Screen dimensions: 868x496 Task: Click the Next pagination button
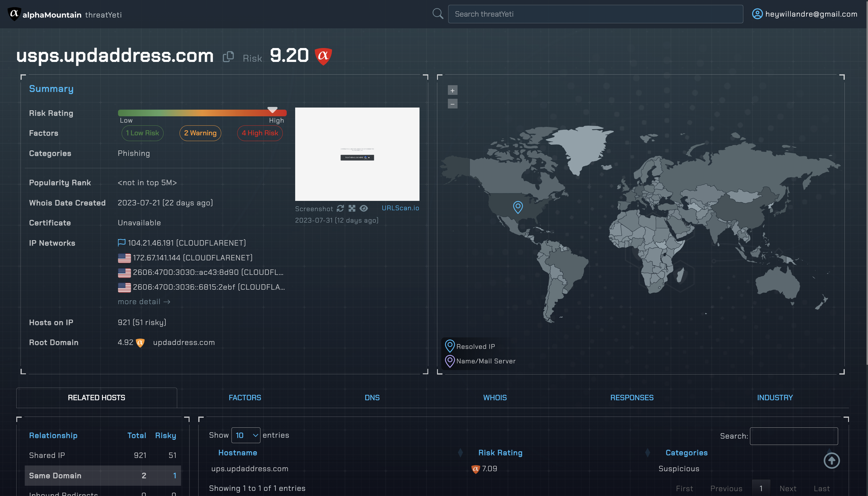[x=788, y=488]
